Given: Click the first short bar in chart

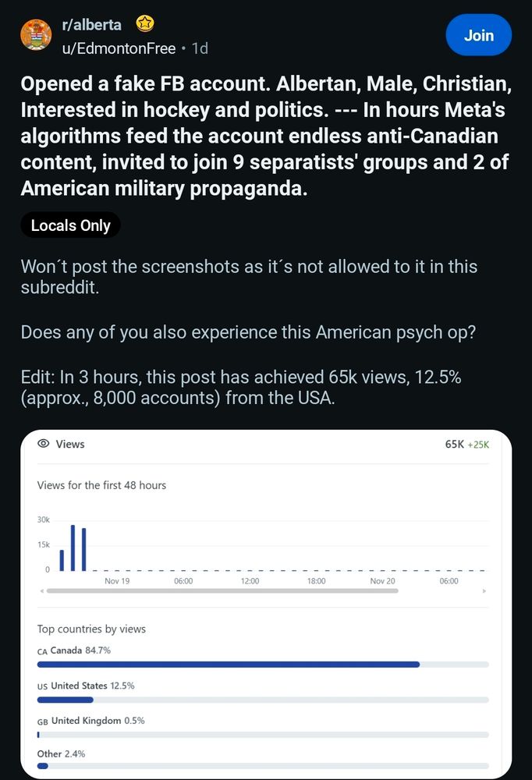Looking at the screenshot, I should [62, 560].
